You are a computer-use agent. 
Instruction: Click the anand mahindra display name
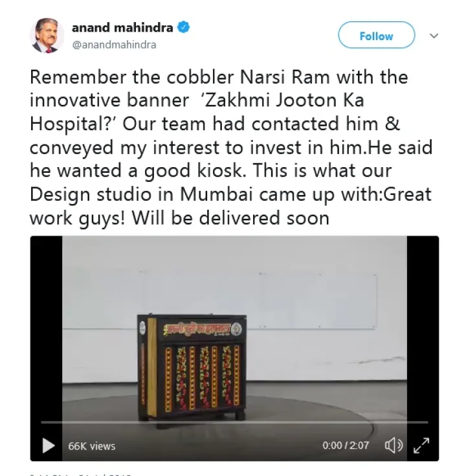pyautogui.click(x=122, y=28)
